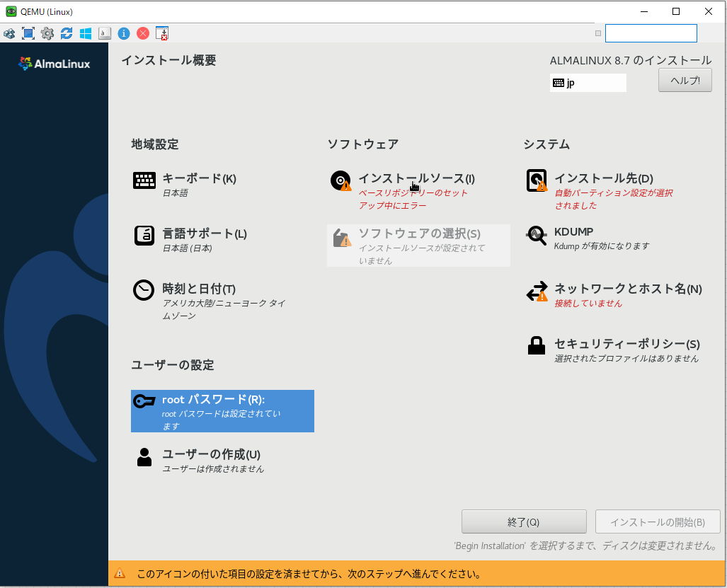727x588 pixels.
Task: Click the disabled ソフトウェアの選択(S) item
Action: coord(418,246)
